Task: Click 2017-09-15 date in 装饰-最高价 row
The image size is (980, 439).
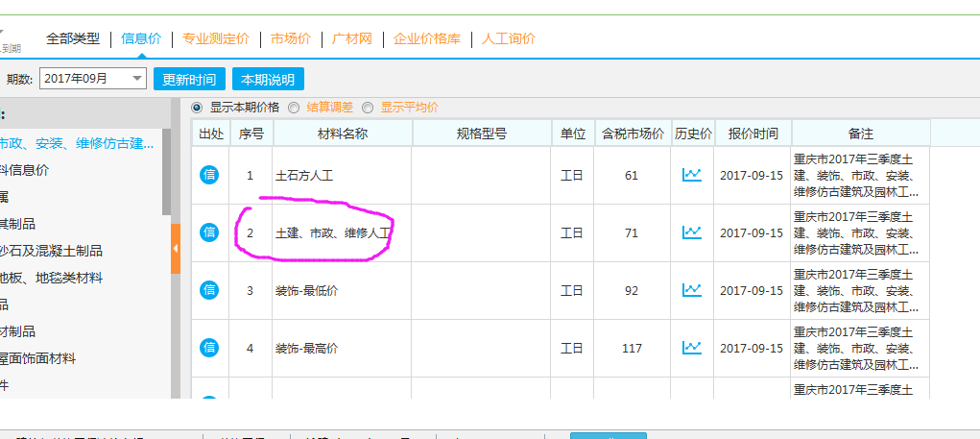Action: point(752,349)
